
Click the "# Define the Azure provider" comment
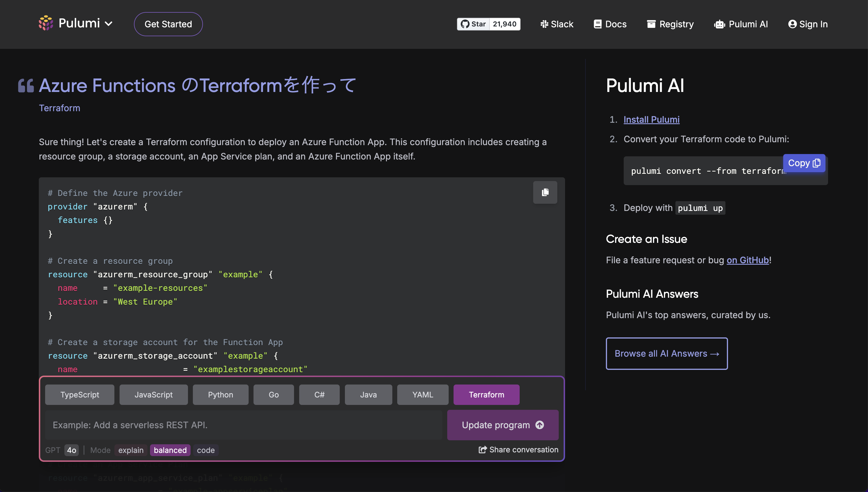(115, 193)
